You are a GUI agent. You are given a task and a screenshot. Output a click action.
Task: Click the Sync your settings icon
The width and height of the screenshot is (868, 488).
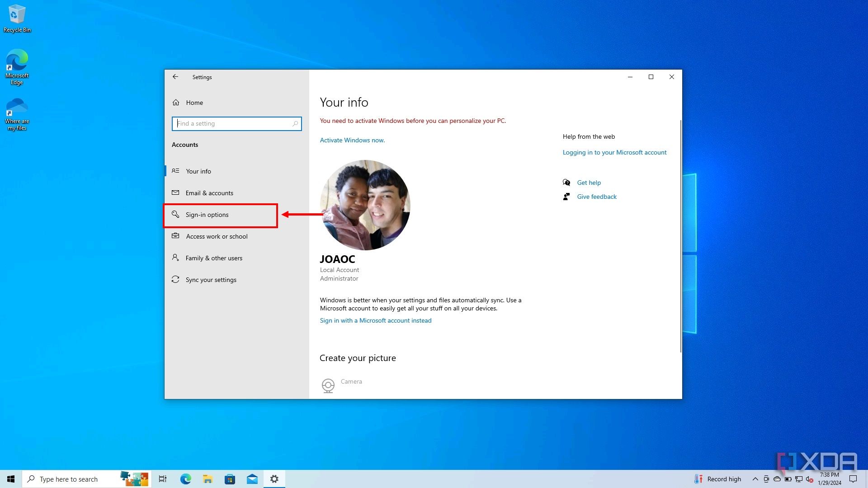[175, 279]
